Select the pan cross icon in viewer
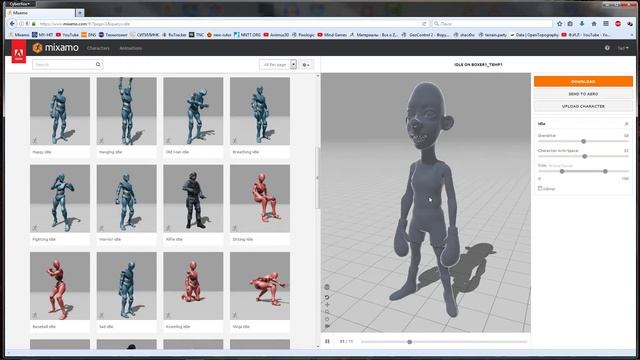Viewport: 640px width, 360px height. (x=327, y=304)
